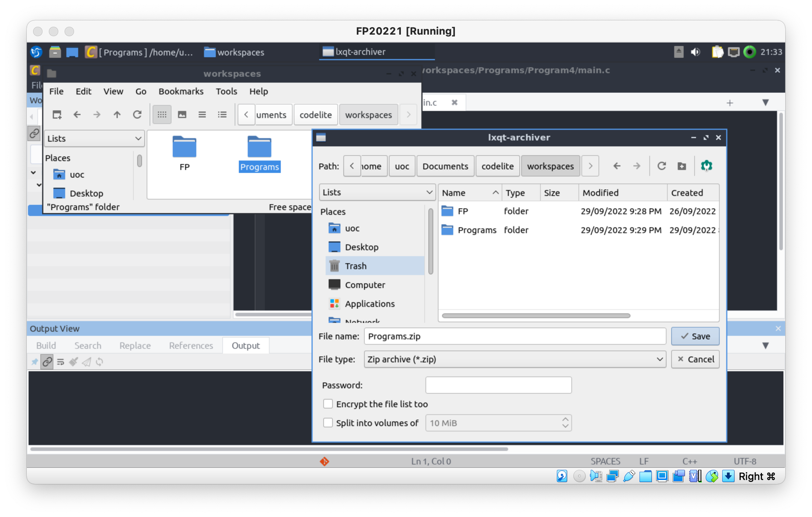Go up one folder in file manager
The height and width of the screenshot is (517, 812).
tap(117, 114)
